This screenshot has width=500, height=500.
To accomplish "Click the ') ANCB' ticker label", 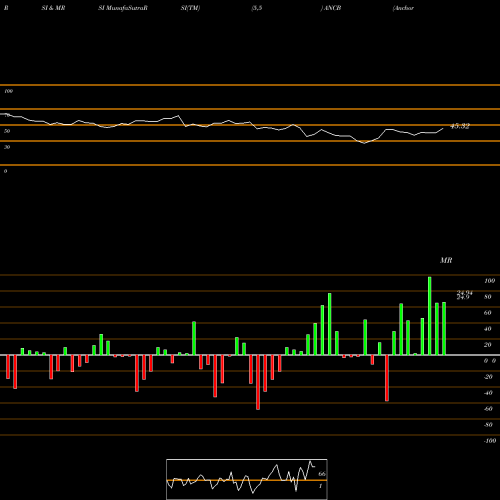I will click(331, 8).
